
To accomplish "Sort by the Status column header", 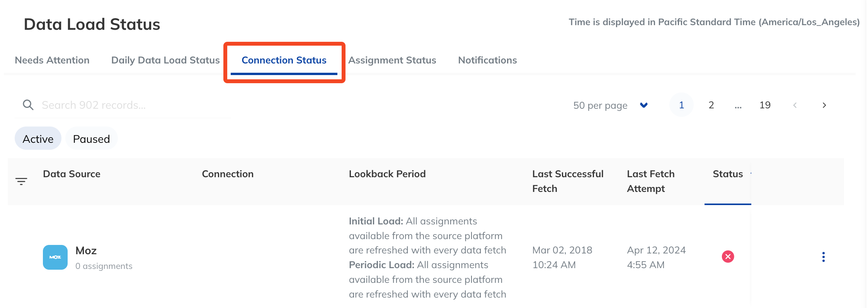I will (728, 174).
